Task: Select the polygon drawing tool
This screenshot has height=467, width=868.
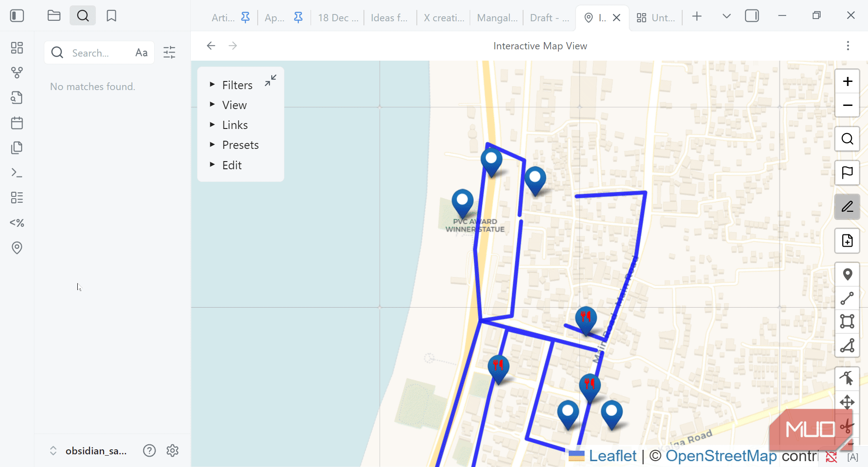Action: [x=847, y=346]
